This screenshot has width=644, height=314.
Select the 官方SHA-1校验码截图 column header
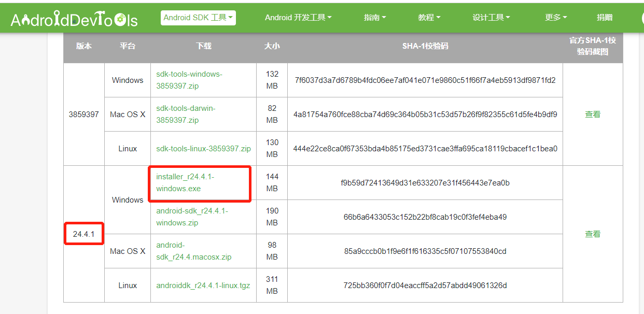(593, 46)
